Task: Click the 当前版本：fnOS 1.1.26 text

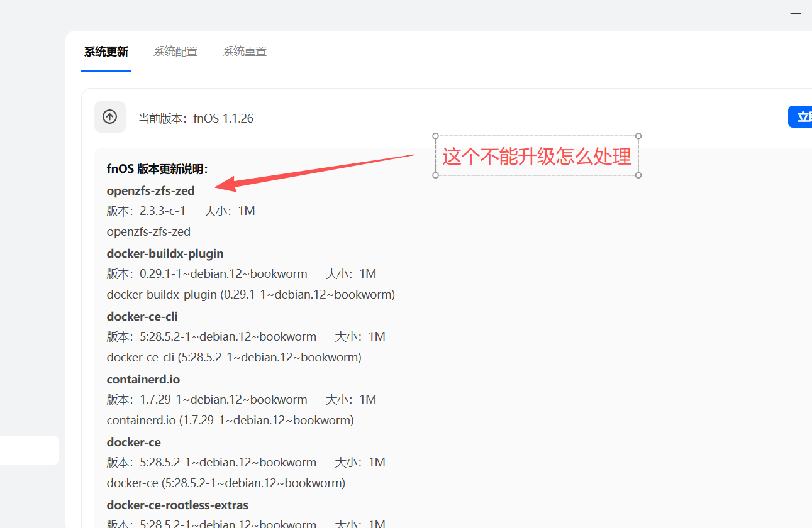Action: click(x=196, y=118)
